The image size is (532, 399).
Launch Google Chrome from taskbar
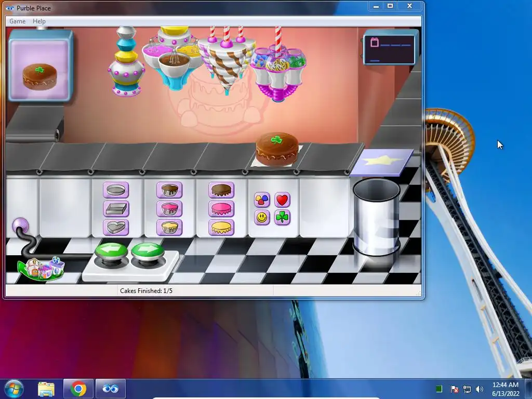pyautogui.click(x=78, y=389)
